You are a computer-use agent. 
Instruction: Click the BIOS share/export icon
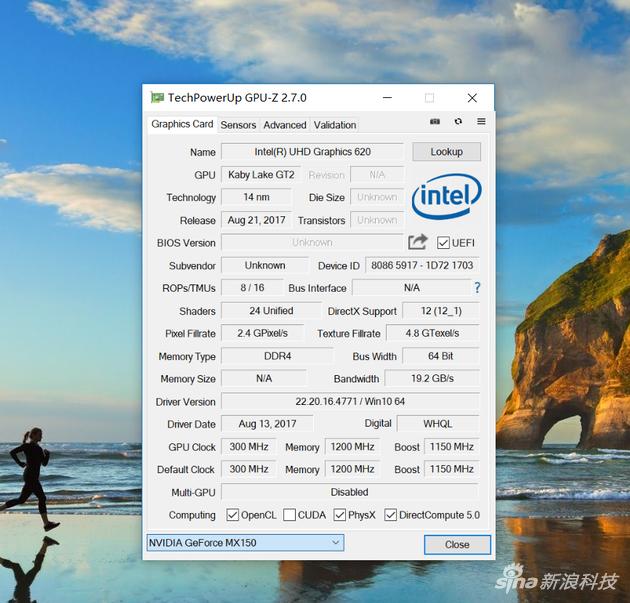[417, 242]
